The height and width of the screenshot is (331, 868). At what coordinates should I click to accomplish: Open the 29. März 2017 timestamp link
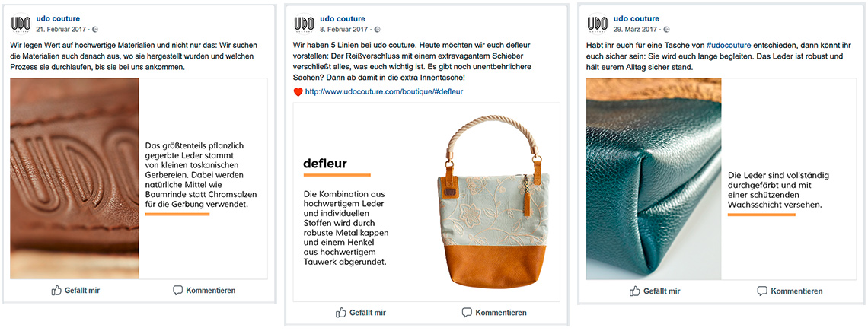[634, 30]
